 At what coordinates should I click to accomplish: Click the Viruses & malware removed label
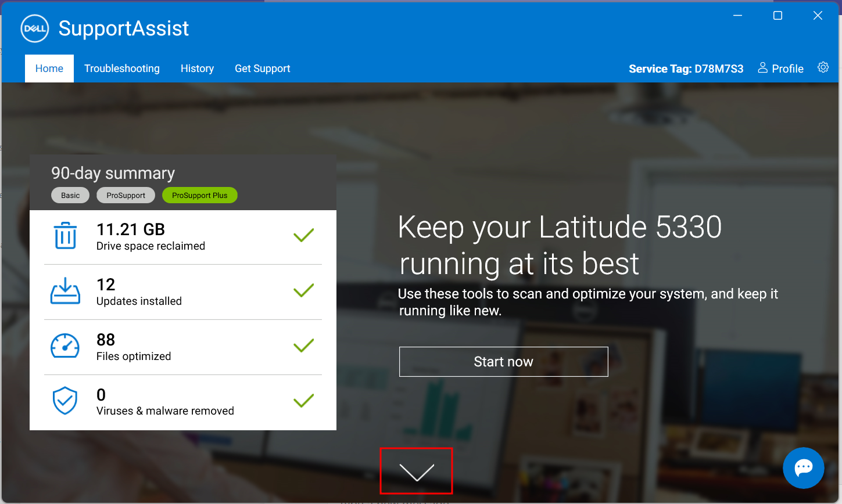point(165,411)
